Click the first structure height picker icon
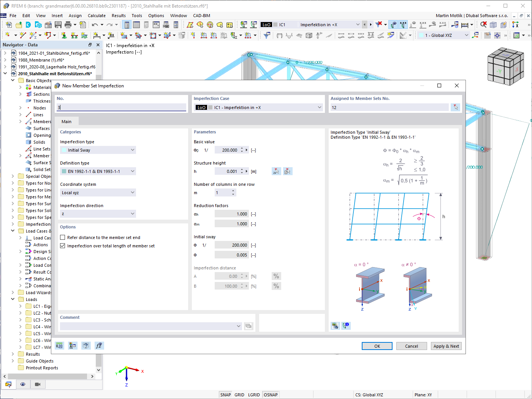The image size is (532, 399). pos(276,171)
